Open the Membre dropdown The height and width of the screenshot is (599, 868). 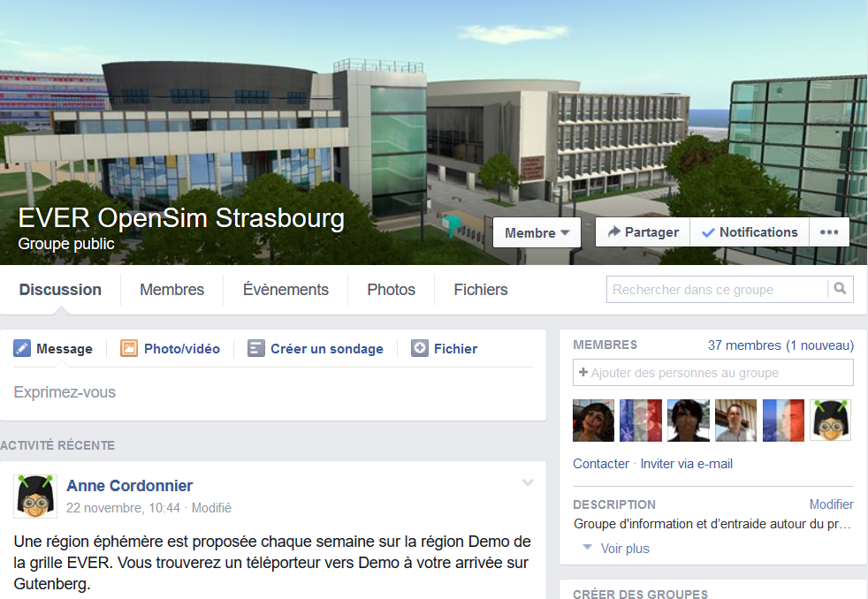(537, 232)
